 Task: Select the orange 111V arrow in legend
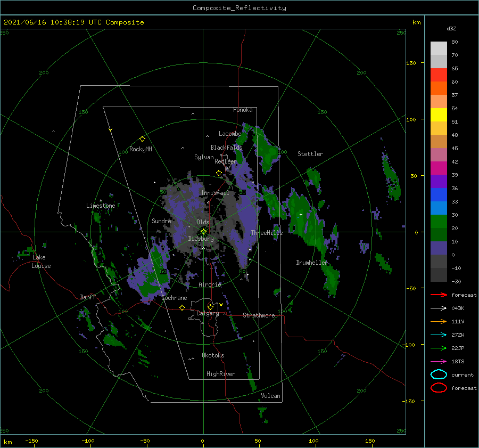(439, 321)
